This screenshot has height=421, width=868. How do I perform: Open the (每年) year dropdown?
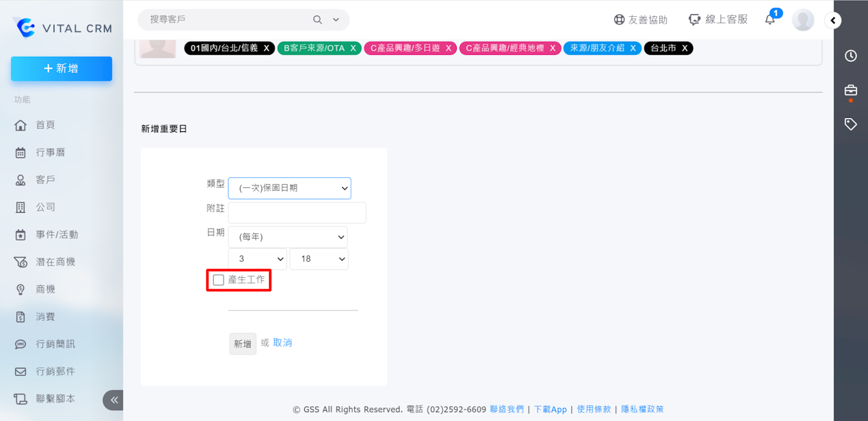point(288,237)
